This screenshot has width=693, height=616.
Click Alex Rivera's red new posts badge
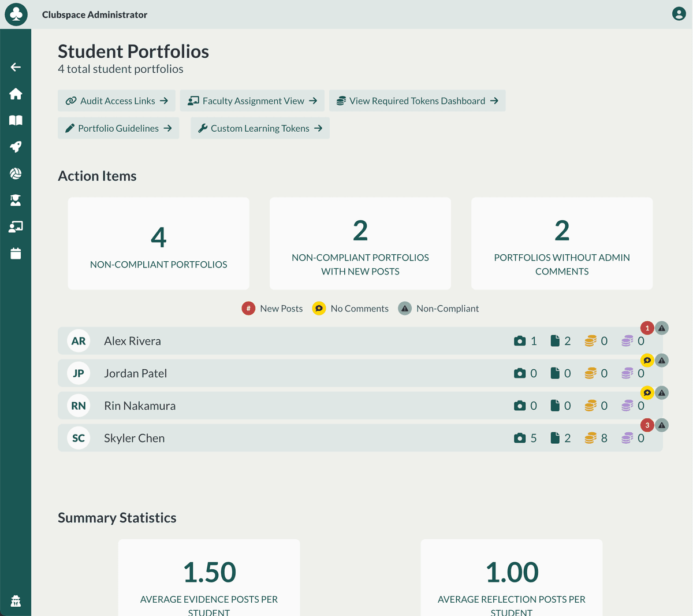pyautogui.click(x=647, y=328)
